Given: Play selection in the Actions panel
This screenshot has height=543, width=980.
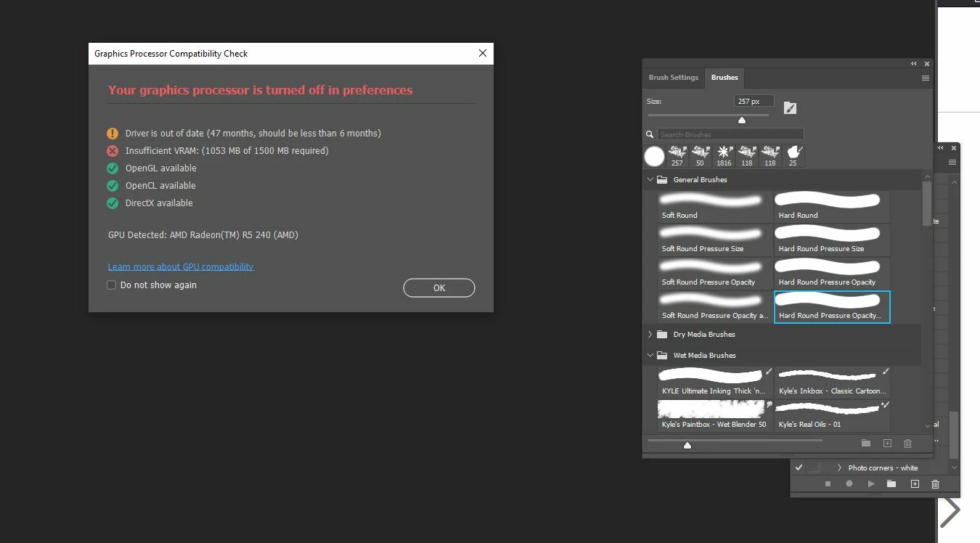Looking at the screenshot, I should click(871, 484).
